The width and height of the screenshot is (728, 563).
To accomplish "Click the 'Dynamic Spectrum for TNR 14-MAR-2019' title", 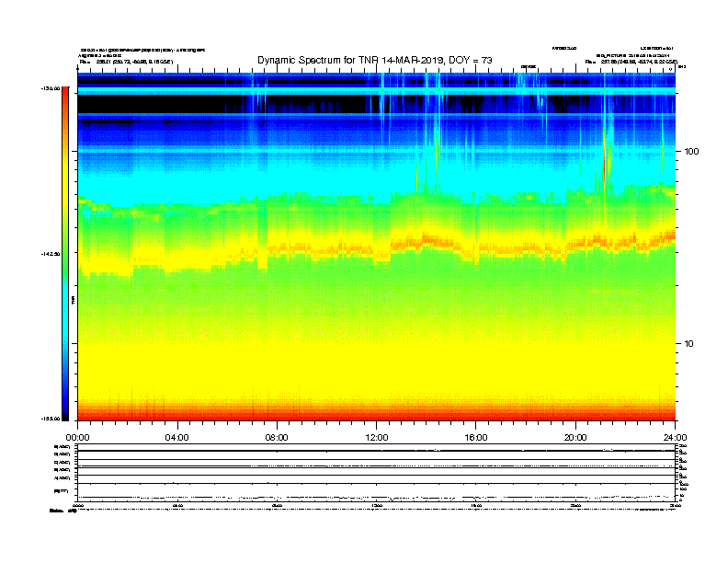I will [x=375, y=61].
